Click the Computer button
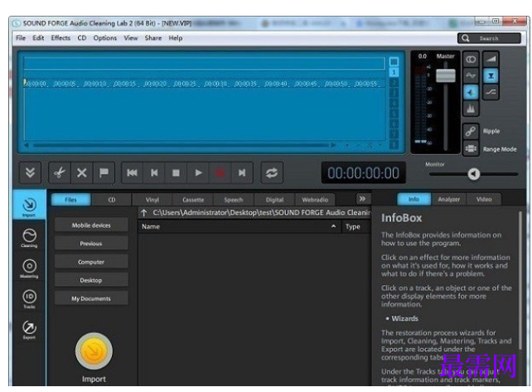 pyautogui.click(x=91, y=262)
